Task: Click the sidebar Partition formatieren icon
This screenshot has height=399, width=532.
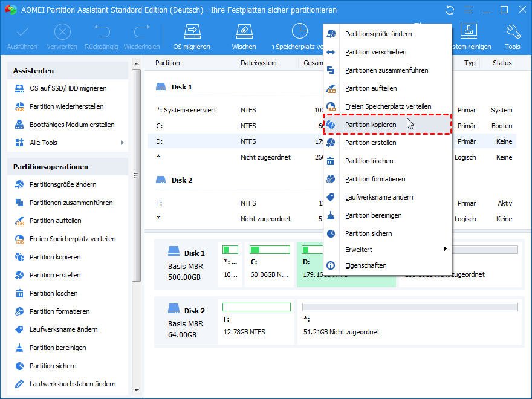Action: pyautogui.click(x=19, y=311)
